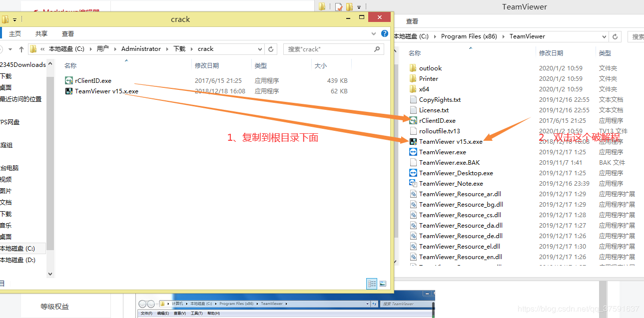Screen dimensions: 644x318
Task: Click Program Files (x86) breadcrumb
Action: point(468,36)
